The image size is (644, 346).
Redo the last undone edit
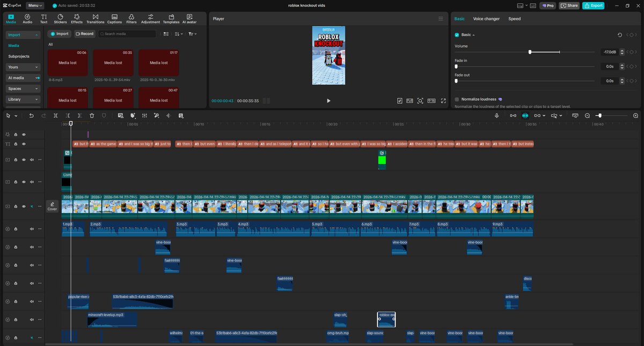(43, 116)
